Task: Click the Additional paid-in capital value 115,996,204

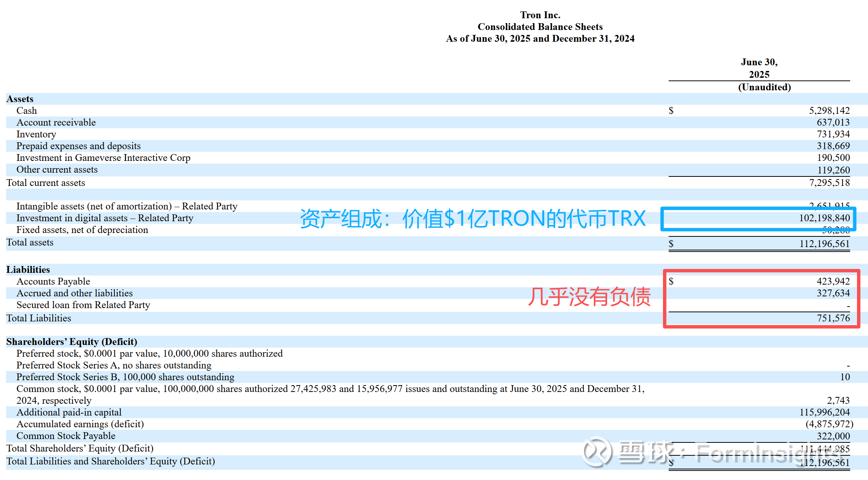Action: (824, 412)
